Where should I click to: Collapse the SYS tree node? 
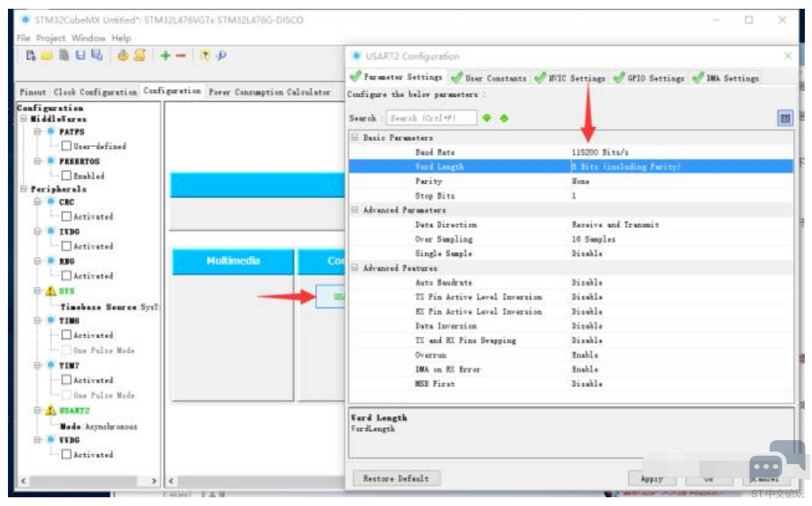pyautogui.click(x=37, y=291)
